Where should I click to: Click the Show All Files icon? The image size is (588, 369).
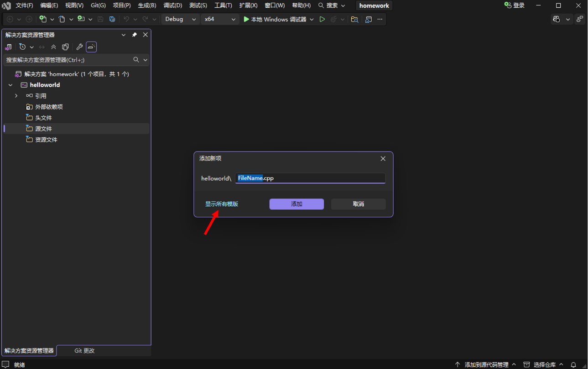click(x=66, y=47)
